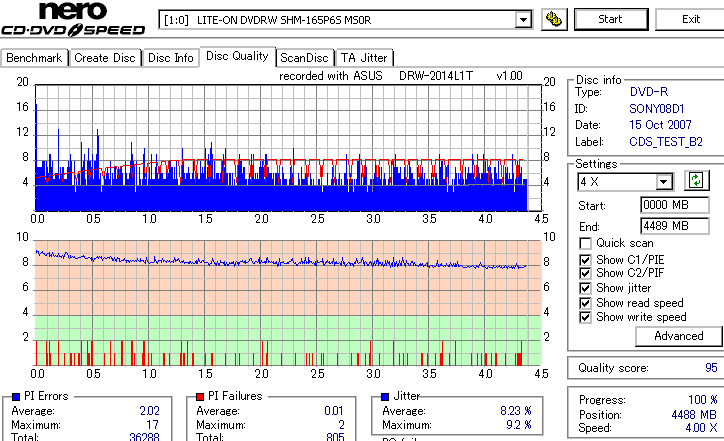Expand the LITE-ON drive selection dropdown arrow
Image resolution: width=724 pixels, height=441 pixels.
(x=523, y=20)
